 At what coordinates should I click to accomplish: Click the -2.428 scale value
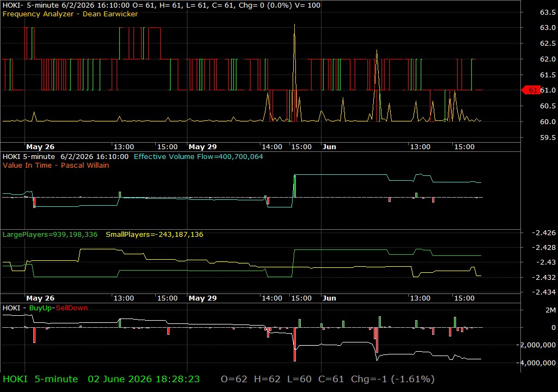[543, 247]
